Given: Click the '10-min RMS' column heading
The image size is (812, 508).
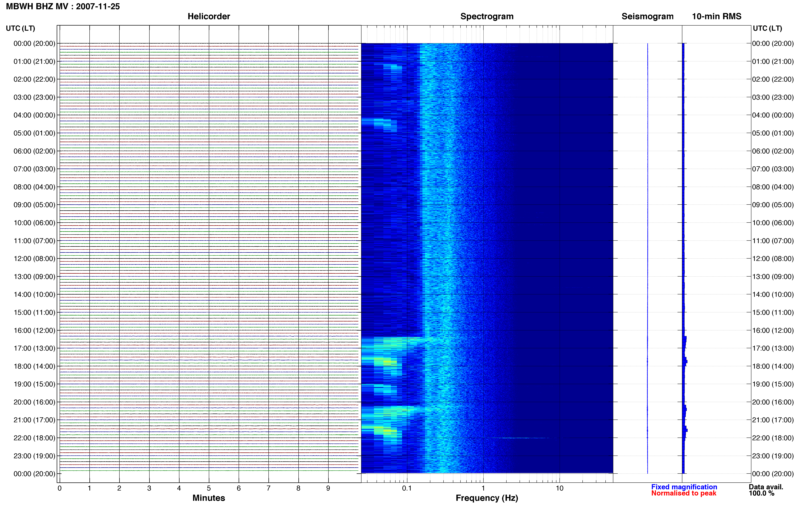Looking at the screenshot, I should tap(717, 16).
